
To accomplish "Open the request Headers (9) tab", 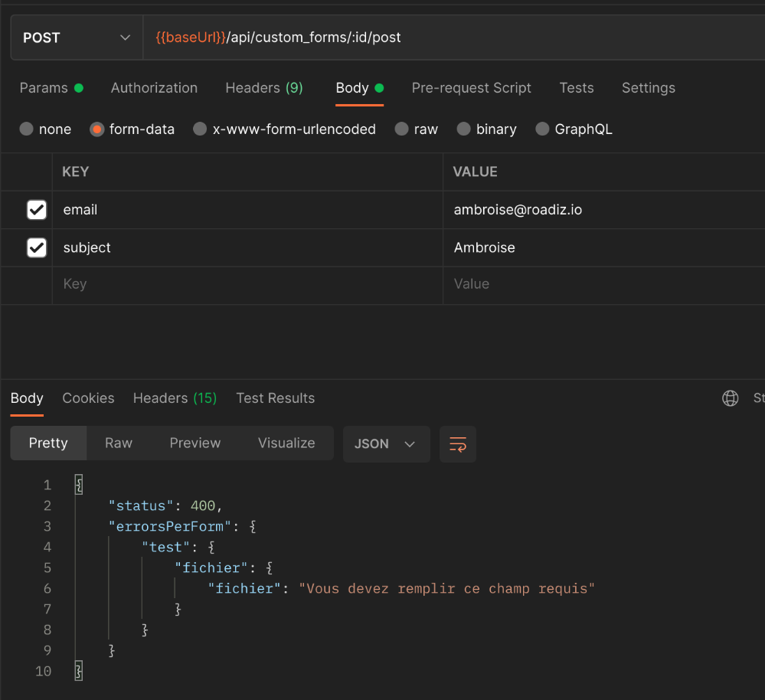I will [x=264, y=88].
